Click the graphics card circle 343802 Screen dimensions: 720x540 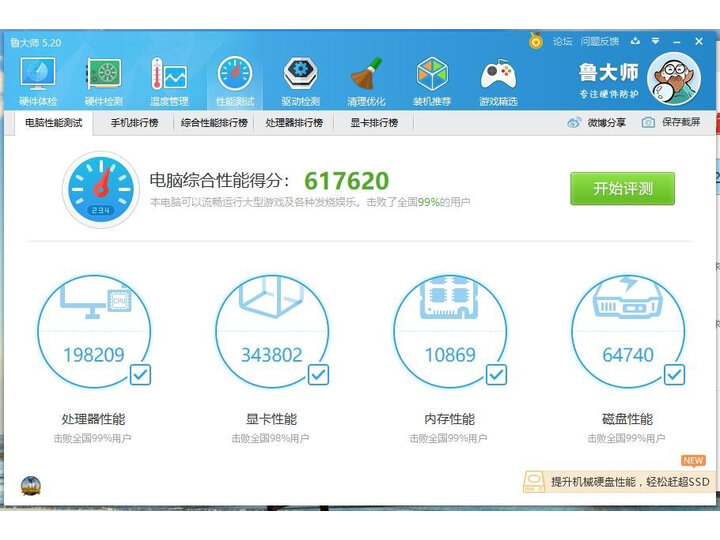click(272, 331)
